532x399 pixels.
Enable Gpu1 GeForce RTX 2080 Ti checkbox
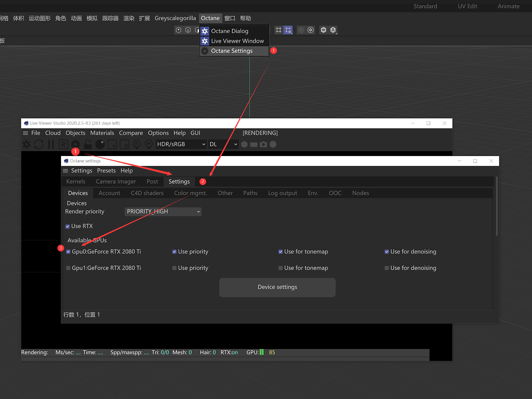point(68,268)
